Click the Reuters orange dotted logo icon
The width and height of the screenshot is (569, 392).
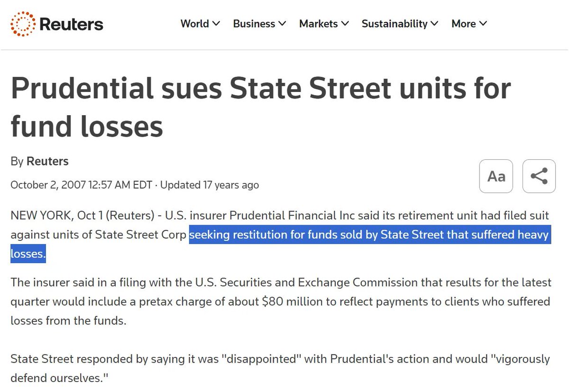(x=22, y=24)
